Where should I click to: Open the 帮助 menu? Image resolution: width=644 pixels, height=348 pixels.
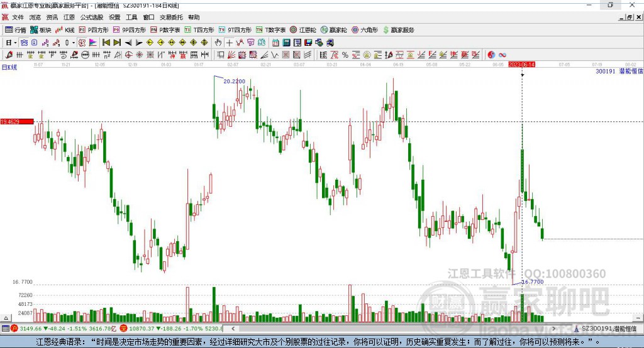click(x=194, y=17)
